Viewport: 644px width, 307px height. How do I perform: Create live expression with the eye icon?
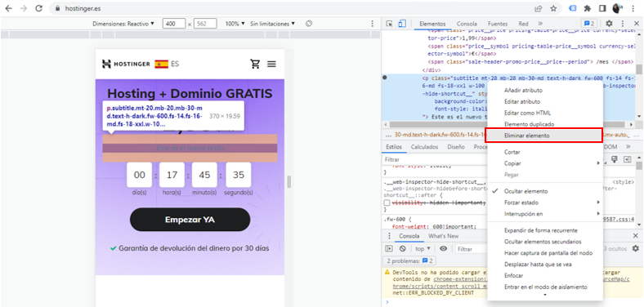[x=443, y=249]
